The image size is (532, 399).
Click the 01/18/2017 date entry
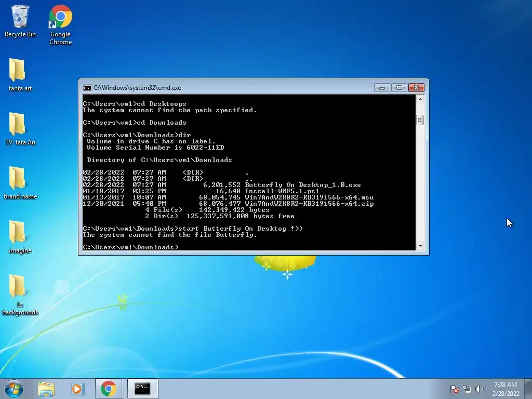[103, 191]
